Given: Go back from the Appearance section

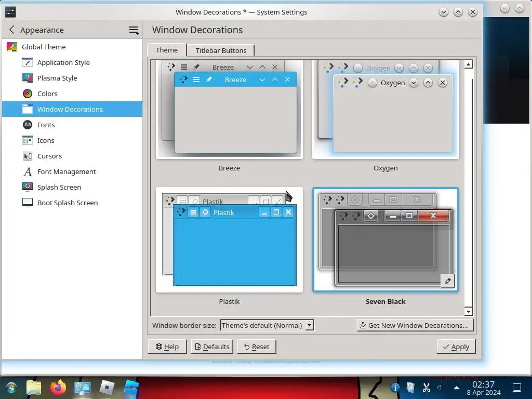Looking at the screenshot, I should point(12,30).
